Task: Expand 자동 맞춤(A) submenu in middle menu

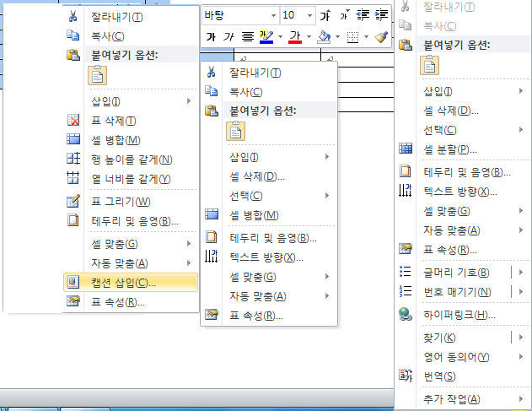Action: pos(269,296)
